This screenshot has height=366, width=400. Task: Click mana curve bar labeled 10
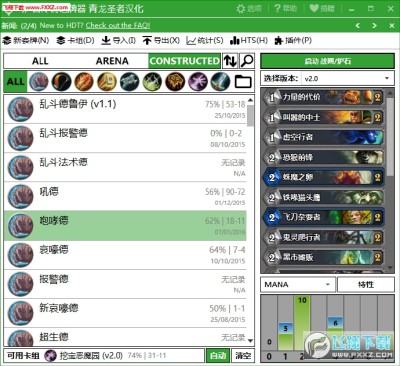coord(302,323)
